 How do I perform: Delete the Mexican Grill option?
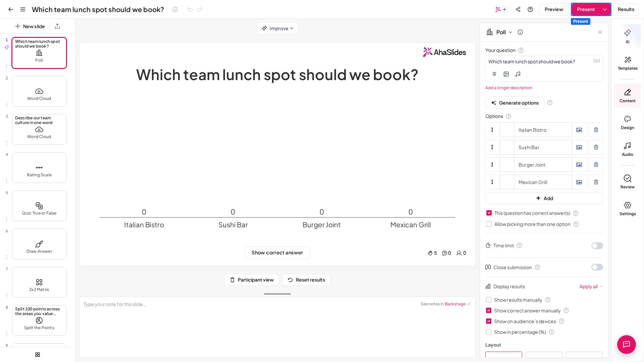tap(596, 182)
